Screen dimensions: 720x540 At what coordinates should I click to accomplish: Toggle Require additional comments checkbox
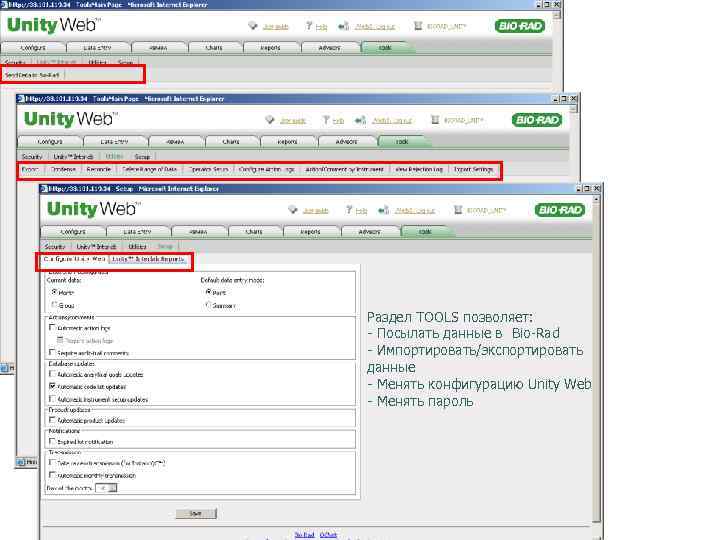(x=52, y=352)
